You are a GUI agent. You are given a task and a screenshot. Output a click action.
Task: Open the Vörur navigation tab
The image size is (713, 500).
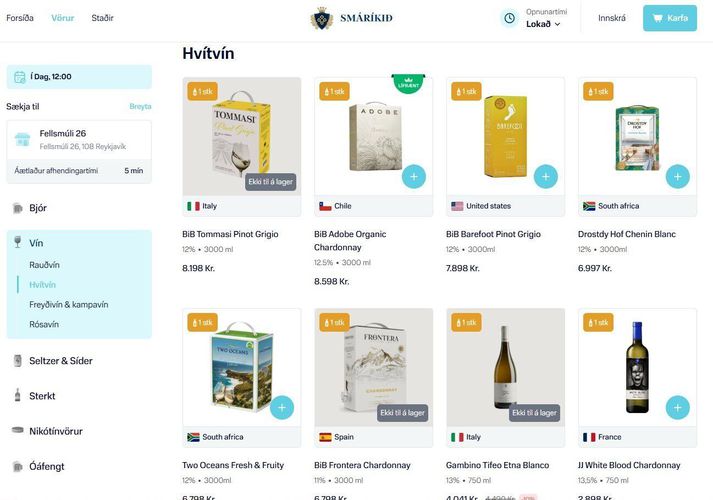tap(62, 18)
